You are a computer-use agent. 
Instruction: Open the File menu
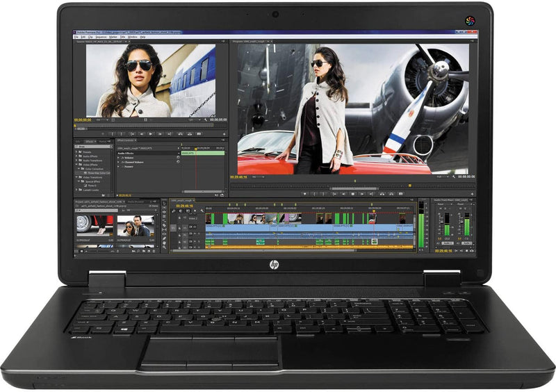click(x=76, y=38)
